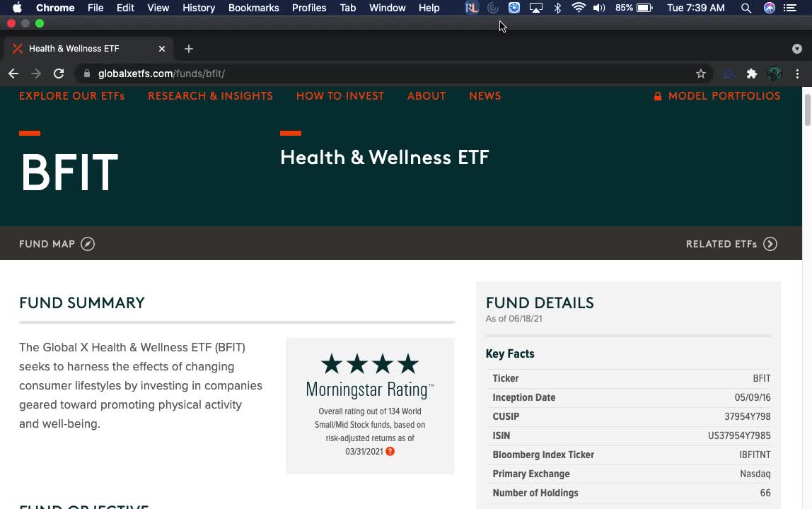Screen dimensions: 812x509
Task: Click the Primary Exchange value Nasdaq
Action: (x=755, y=474)
